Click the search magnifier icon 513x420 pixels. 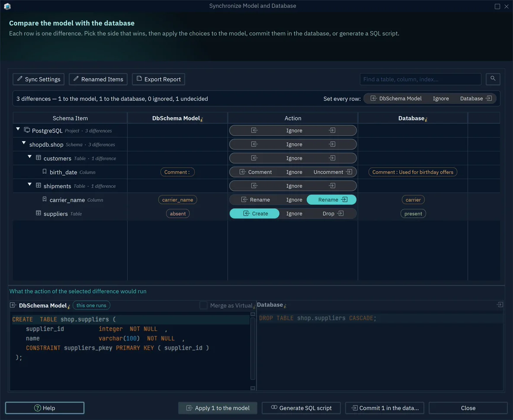[x=493, y=79]
